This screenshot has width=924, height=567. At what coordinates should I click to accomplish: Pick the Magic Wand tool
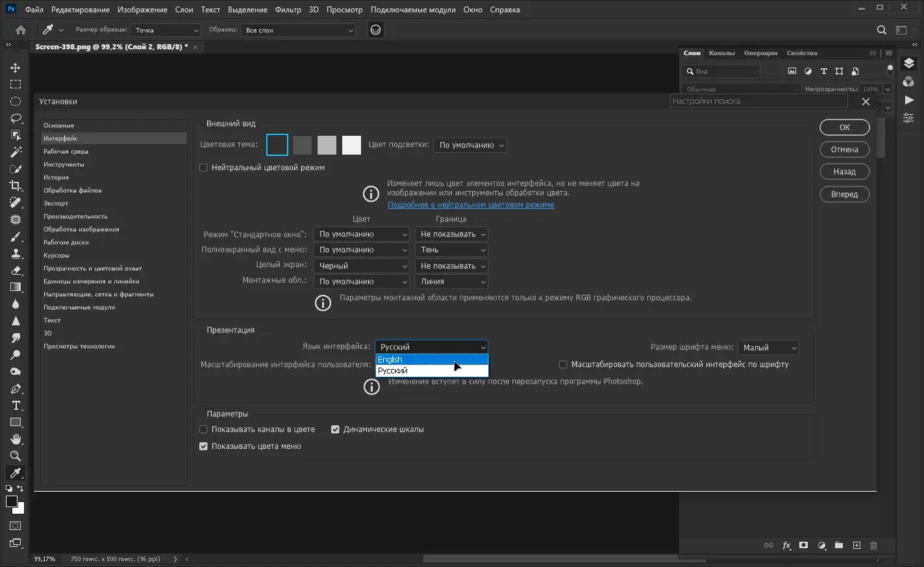tap(16, 152)
